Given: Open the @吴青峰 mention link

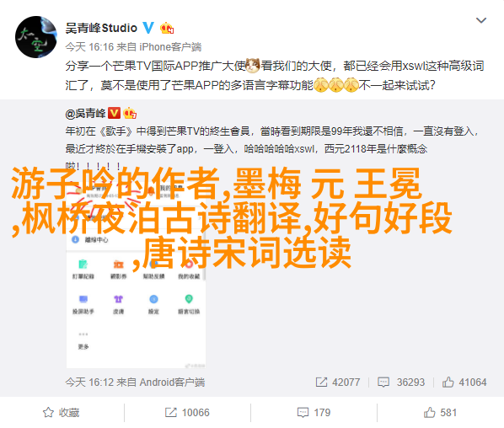Looking at the screenshot, I should (85, 114).
